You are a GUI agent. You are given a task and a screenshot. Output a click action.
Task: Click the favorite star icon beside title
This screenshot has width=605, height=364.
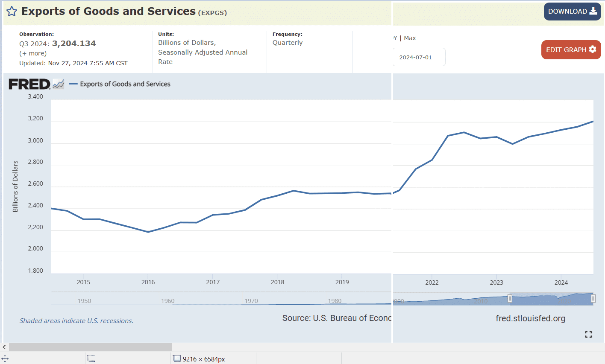coord(12,12)
